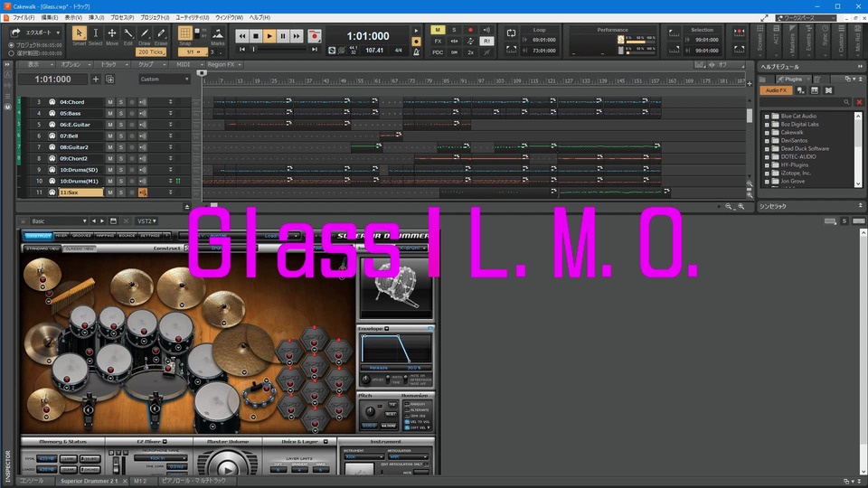Screen dimensions: 868x488
Task: Click the add track folder icon
Action: pos(109,80)
